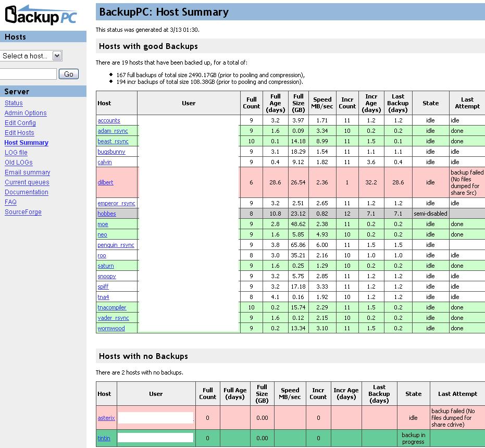View the LOG file link
The width and height of the screenshot is (485, 448).
pyautogui.click(x=16, y=153)
